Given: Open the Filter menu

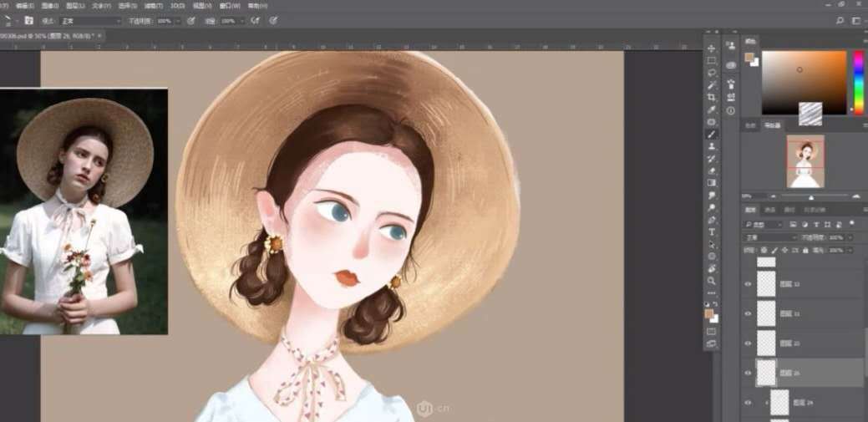Looking at the screenshot, I should [155, 5].
